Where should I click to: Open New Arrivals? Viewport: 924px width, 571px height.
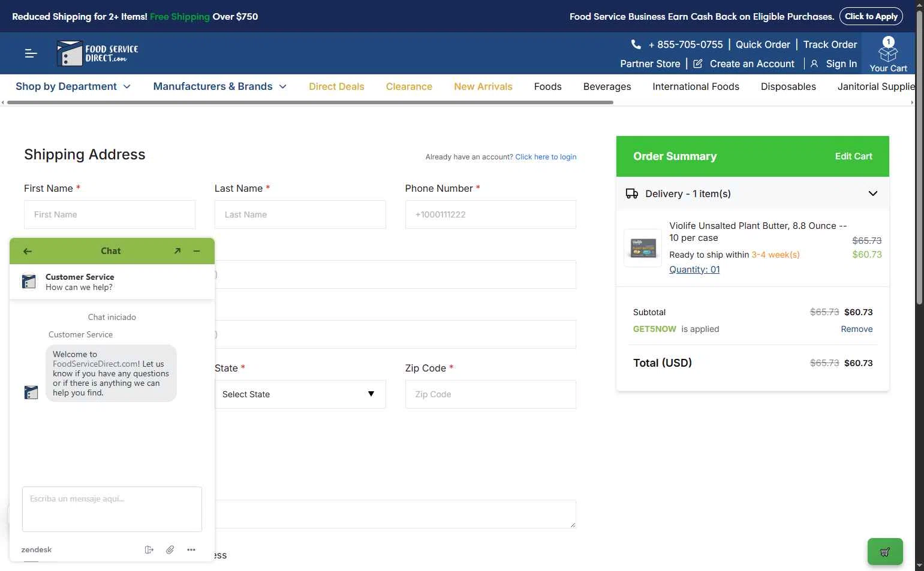click(483, 86)
